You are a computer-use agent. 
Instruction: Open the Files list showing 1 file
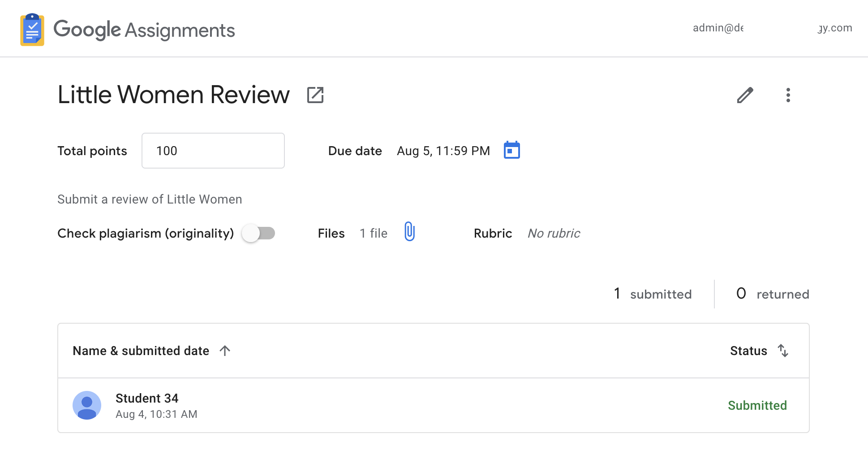374,233
